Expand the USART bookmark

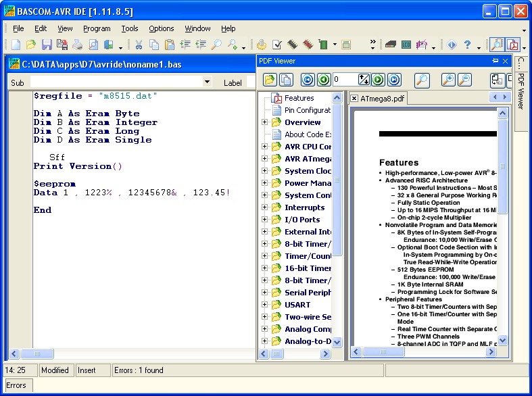(264, 305)
